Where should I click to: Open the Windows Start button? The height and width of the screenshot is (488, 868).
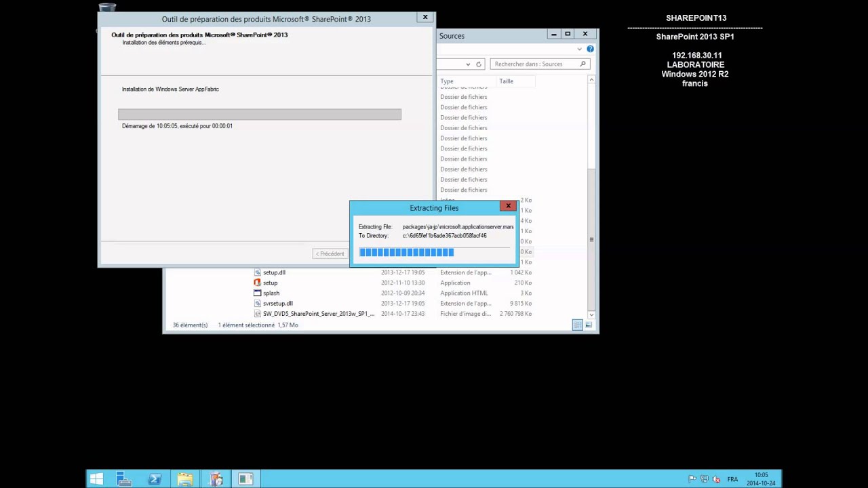pyautogui.click(x=96, y=479)
